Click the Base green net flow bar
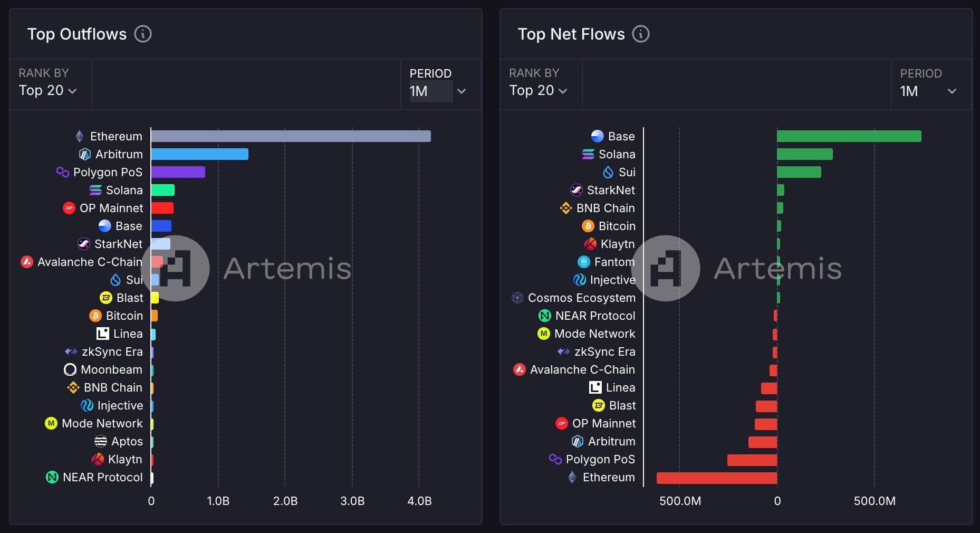980x533 pixels. [x=849, y=136]
